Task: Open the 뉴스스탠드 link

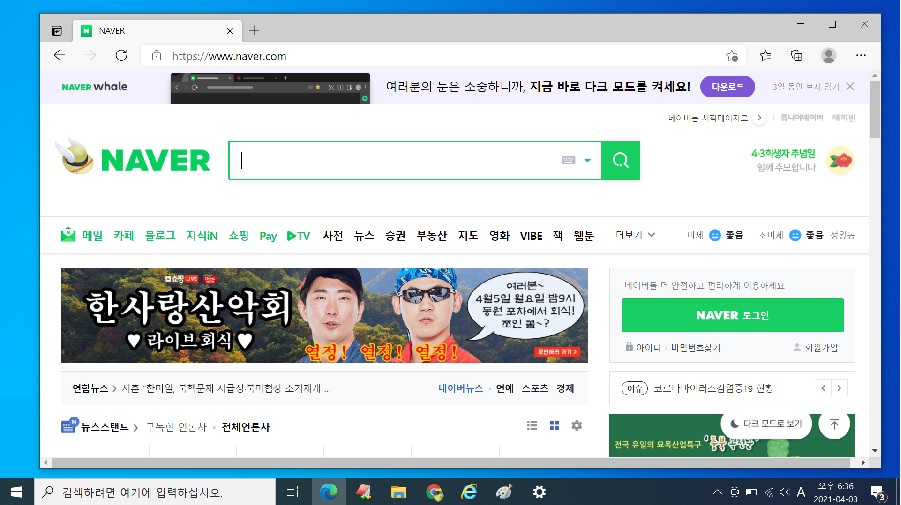Action: (105, 427)
